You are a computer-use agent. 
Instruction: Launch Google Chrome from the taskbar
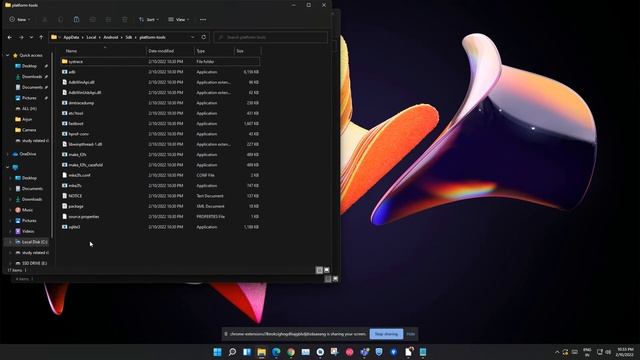tap(291, 352)
